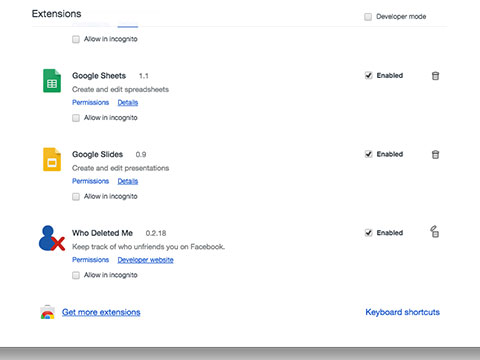Image resolution: width=480 pixels, height=360 pixels.
Task: Allow Who Deleted Me in incognito
Action: (x=76, y=275)
